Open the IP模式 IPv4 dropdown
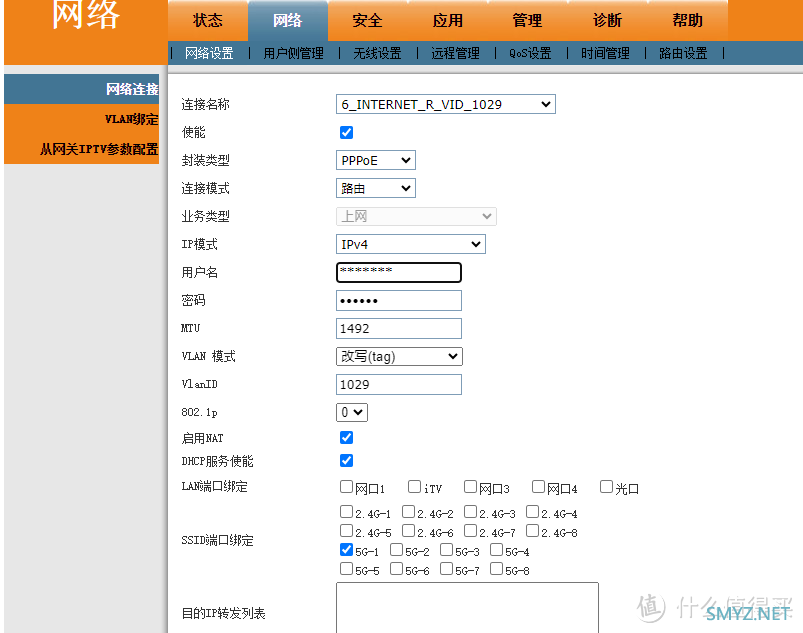Viewport: 803px width, 633px height. (x=410, y=244)
